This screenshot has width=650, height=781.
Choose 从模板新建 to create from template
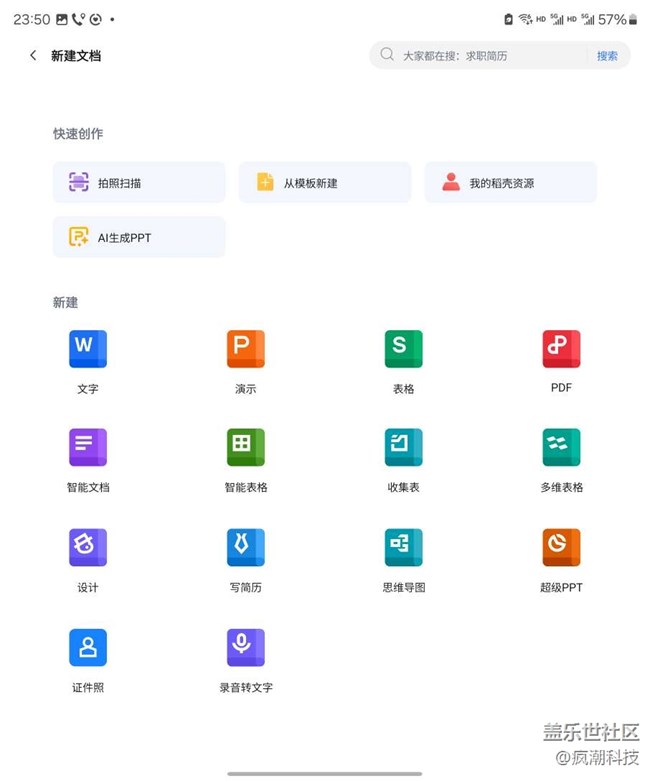(x=324, y=183)
